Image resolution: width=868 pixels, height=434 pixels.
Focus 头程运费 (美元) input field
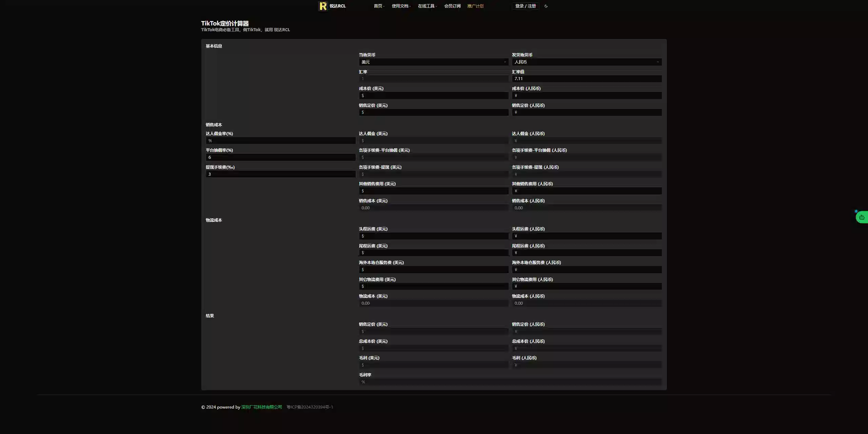click(x=433, y=236)
